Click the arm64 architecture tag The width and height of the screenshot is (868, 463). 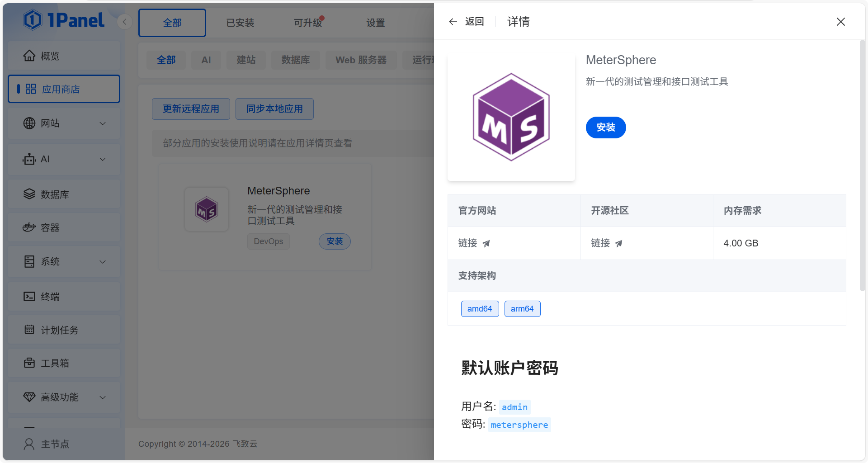[x=522, y=309]
